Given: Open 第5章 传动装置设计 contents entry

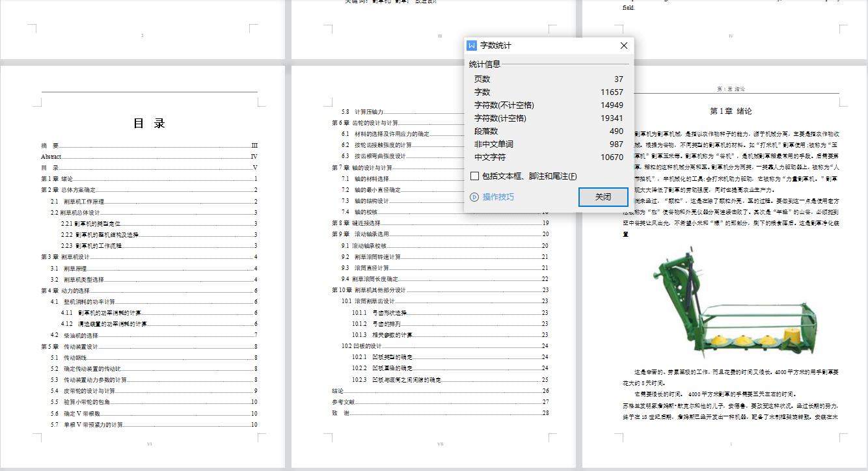Looking at the screenshot, I should [149, 346].
